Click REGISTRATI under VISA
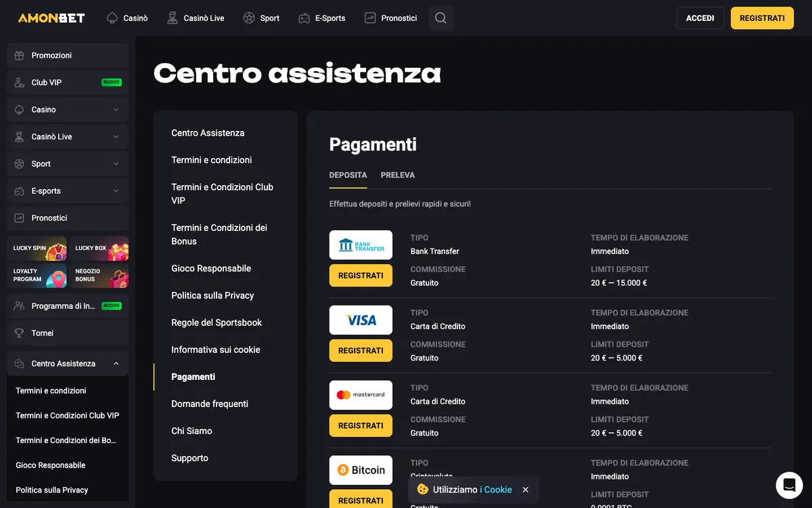The height and width of the screenshot is (508, 812). [361, 351]
